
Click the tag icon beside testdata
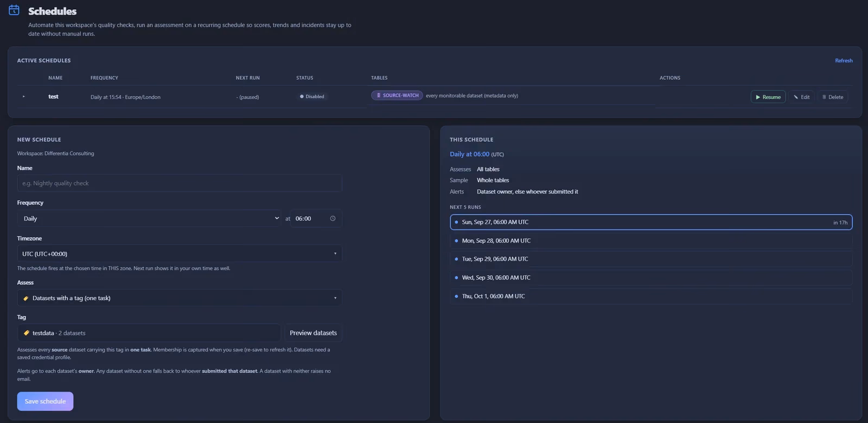coord(26,333)
